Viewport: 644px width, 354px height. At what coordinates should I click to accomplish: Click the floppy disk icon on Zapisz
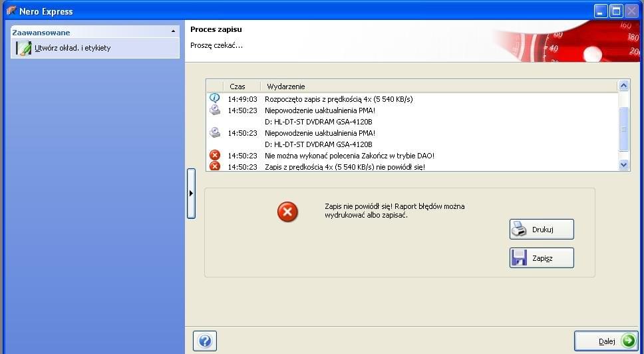tap(519, 258)
